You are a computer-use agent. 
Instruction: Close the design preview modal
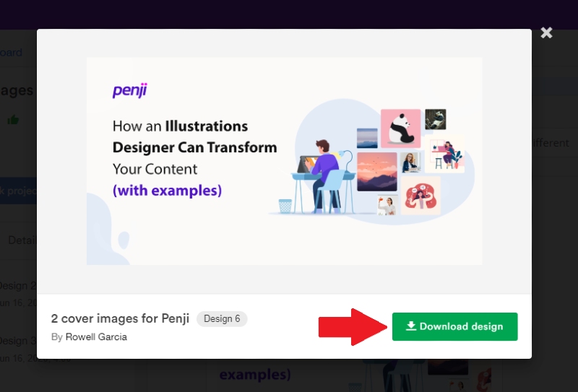(546, 32)
